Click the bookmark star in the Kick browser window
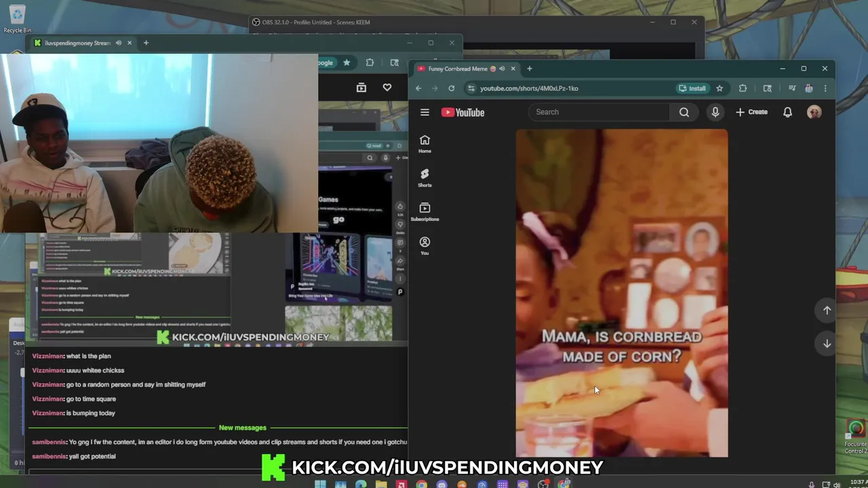This screenshot has height=488, width=868. [x=347, y=62]
